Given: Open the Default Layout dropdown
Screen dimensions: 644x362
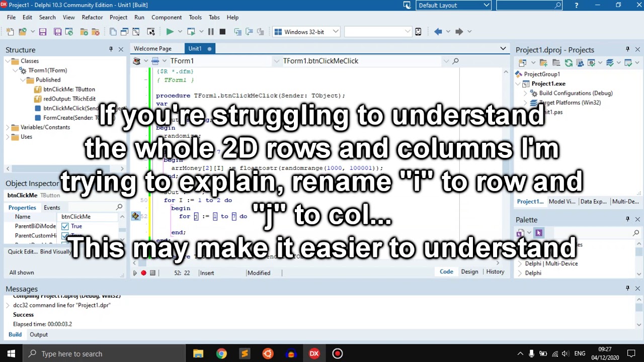Looking at the screenshot, I should (486, 5).
